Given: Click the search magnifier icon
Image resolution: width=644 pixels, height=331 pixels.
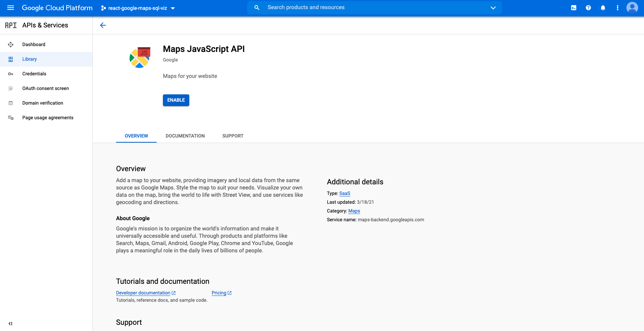Looking at the screenshot, I should click(257, 8).
